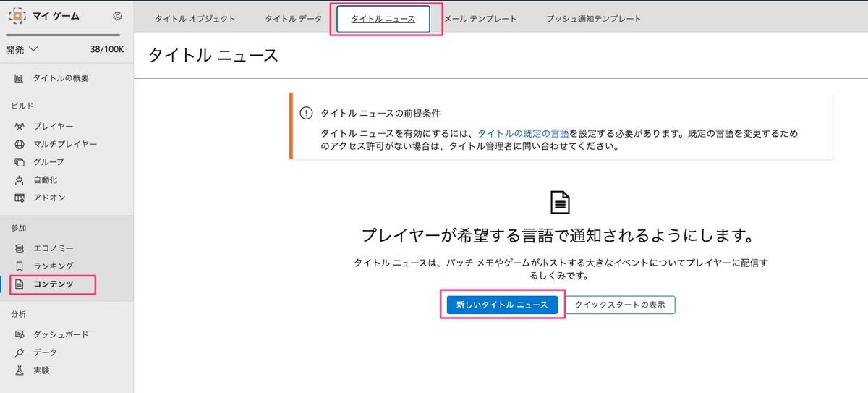Click the グループ icon in sidebar

20,162
